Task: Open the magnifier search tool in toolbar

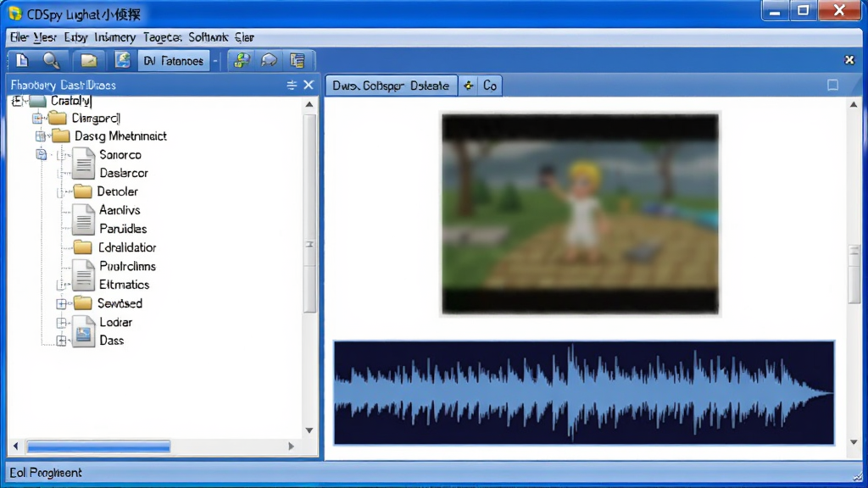Action: (x=52, y=60)
